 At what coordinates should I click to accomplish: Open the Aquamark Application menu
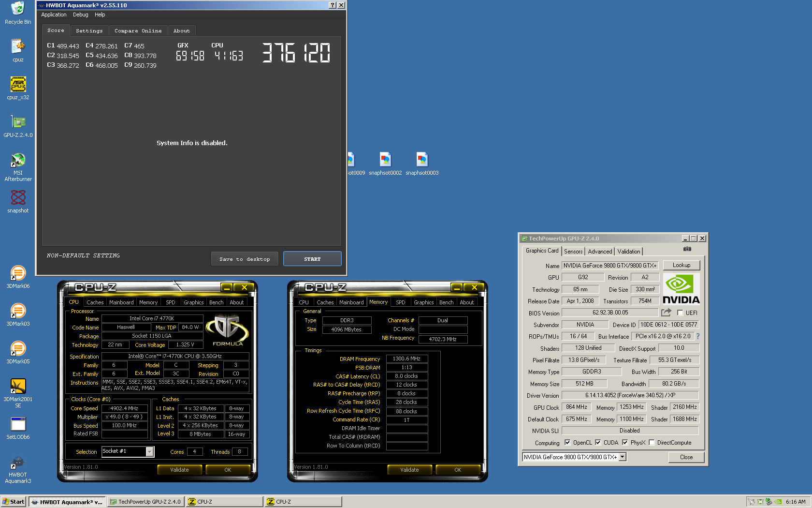[x=54, y=15]
